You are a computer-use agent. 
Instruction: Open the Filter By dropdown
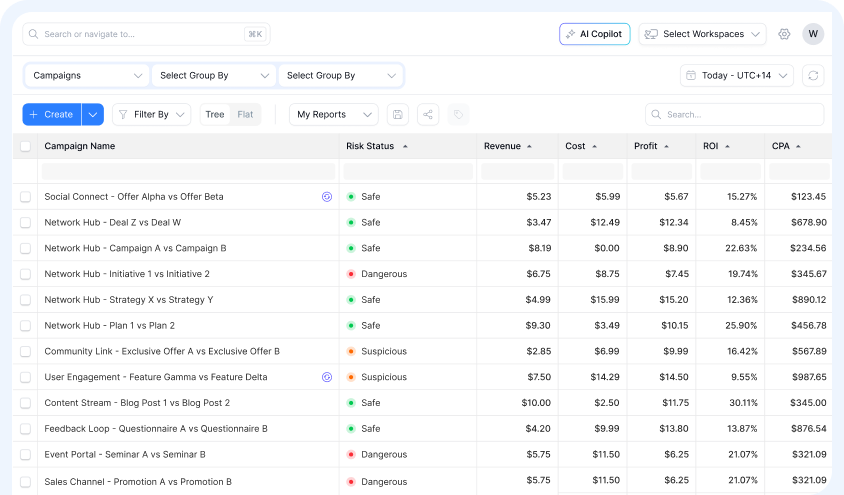point(151,115)
